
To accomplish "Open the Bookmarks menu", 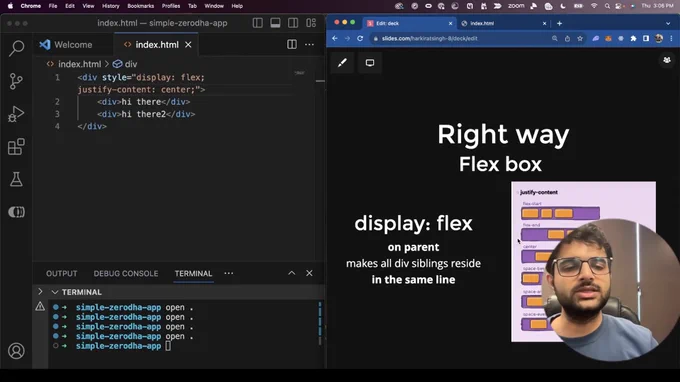I will click(141, 6).
